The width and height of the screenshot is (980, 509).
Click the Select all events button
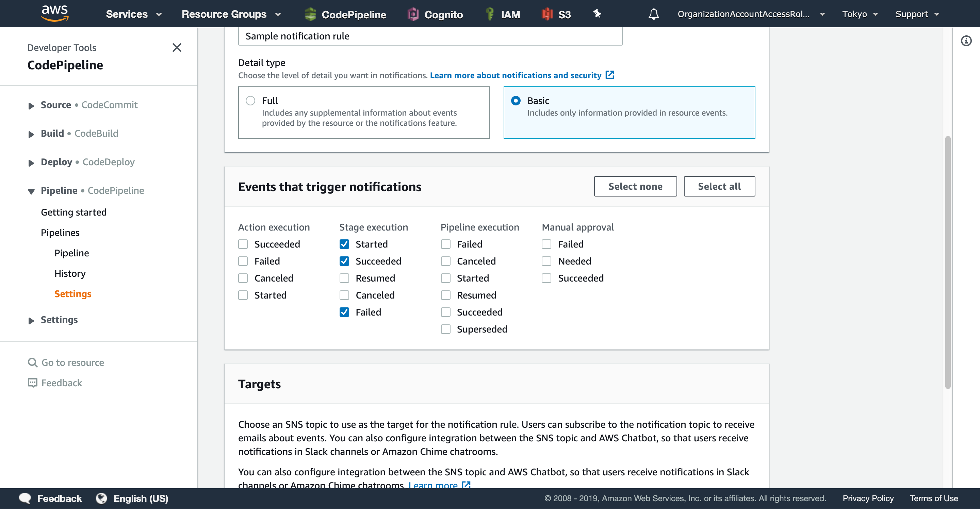(719, 186)
